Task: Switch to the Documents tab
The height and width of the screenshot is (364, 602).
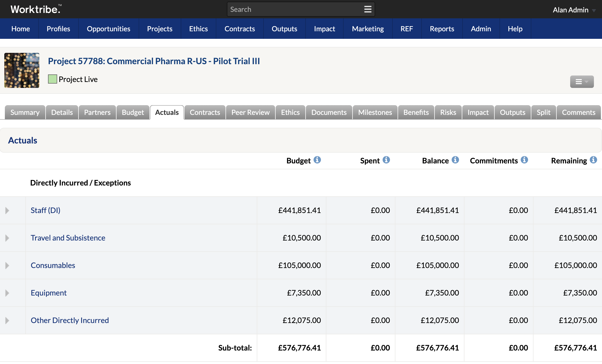Action: [x=329, y=112]
